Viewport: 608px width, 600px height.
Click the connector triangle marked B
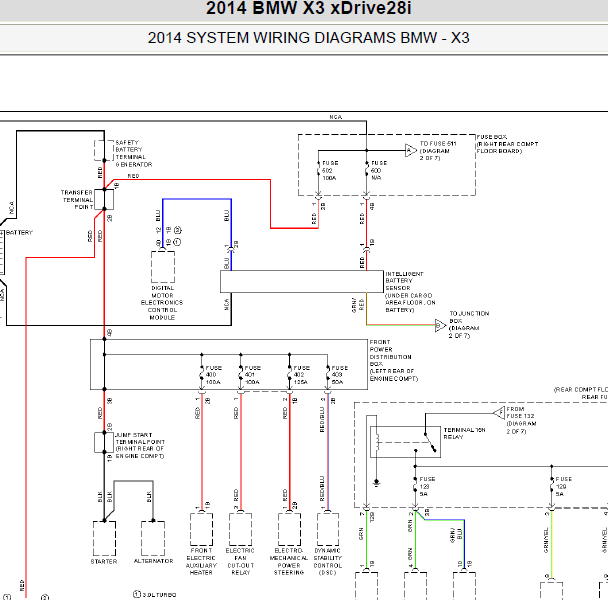coord(440,325)
